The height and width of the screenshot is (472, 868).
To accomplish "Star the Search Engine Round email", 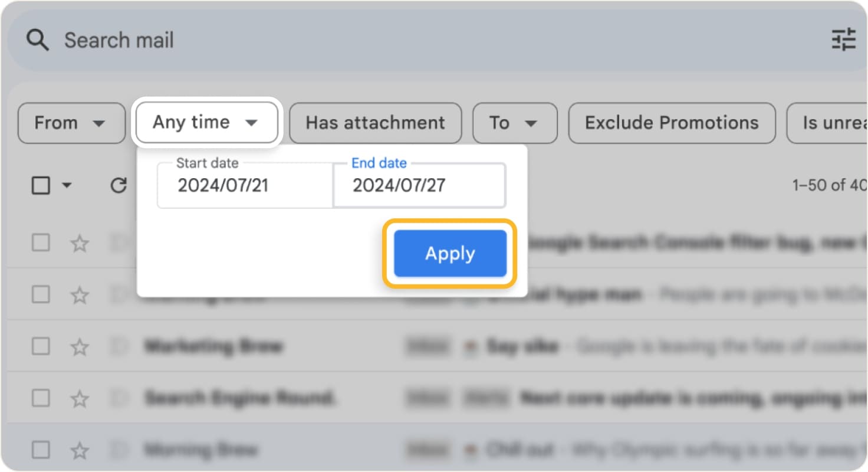I will (x=80, y=398).
